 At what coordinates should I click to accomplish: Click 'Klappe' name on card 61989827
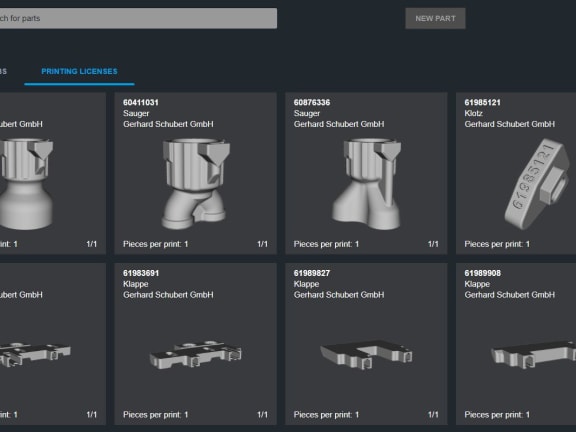(306, 284)
